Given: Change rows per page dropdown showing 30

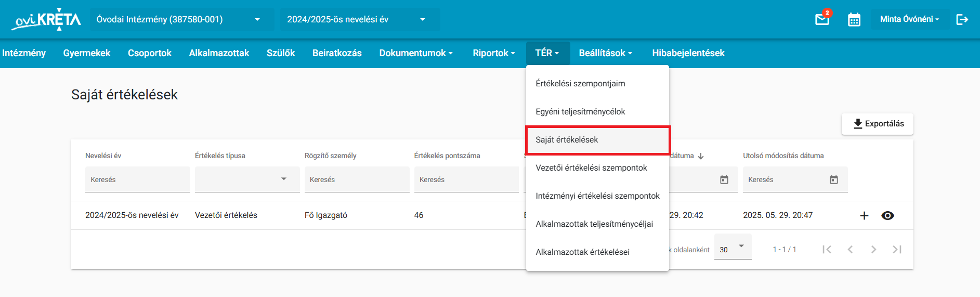Looking at the screenshot, I should coord(733,247).
